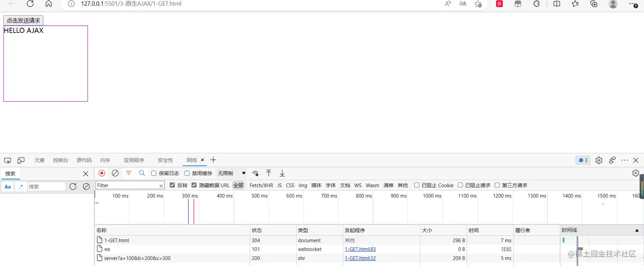Filter requests by Fetch/XHR
The image size is (644, 266).
pyautogui.click(x=262, y=185)
